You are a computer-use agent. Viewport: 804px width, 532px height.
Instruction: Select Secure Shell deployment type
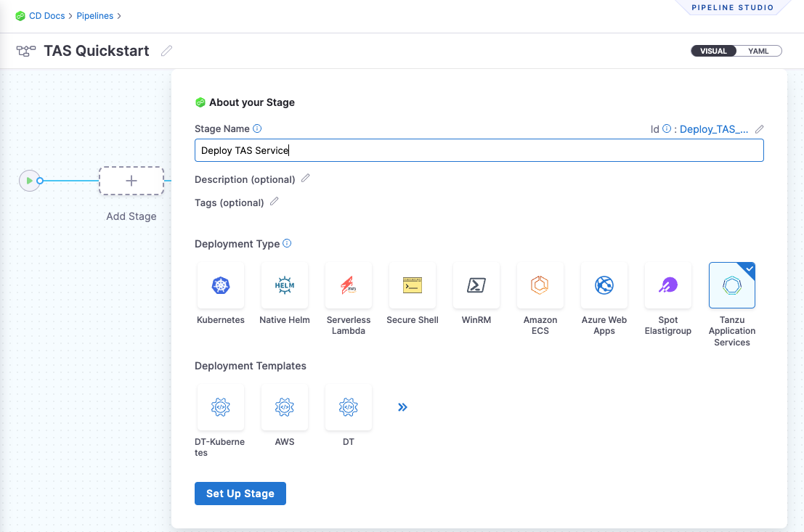(413, 286)
